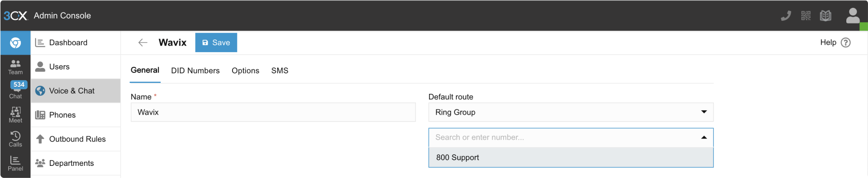
Task: Open the Panel sidebar section
Action: tap(15, 163)
